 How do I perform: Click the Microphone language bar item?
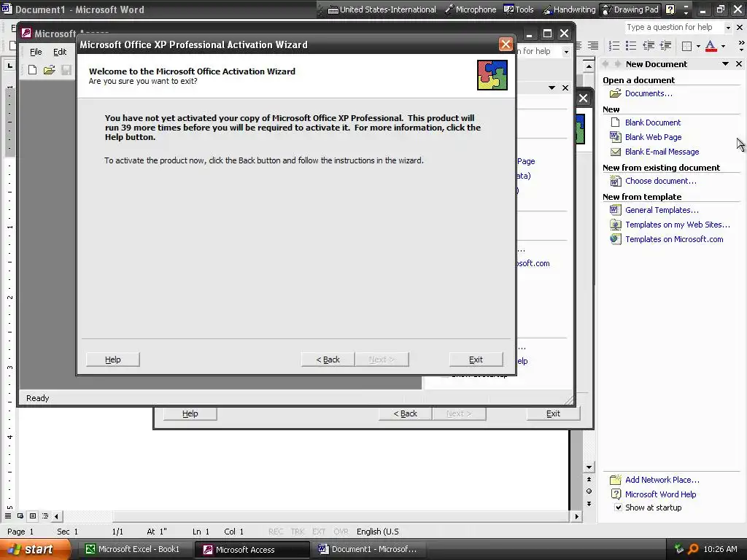tap(471, 9)
